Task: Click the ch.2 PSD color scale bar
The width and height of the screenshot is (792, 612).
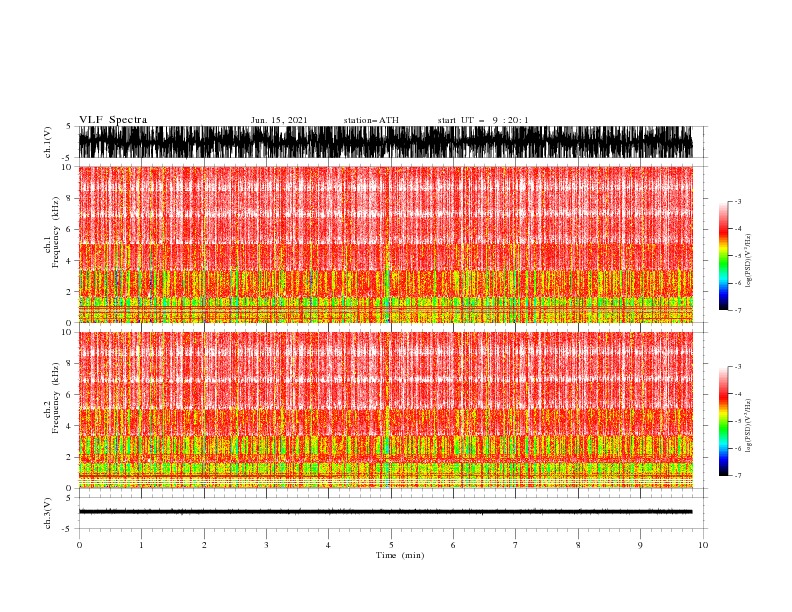Action: pos(723,421)
